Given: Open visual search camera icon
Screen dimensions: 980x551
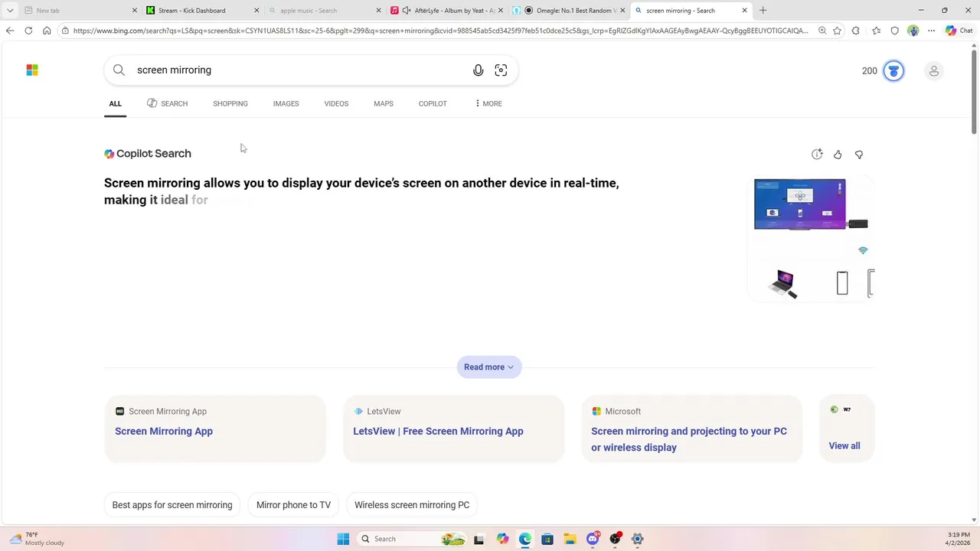Looking at the screenshot, I should (x=501, y=70).
